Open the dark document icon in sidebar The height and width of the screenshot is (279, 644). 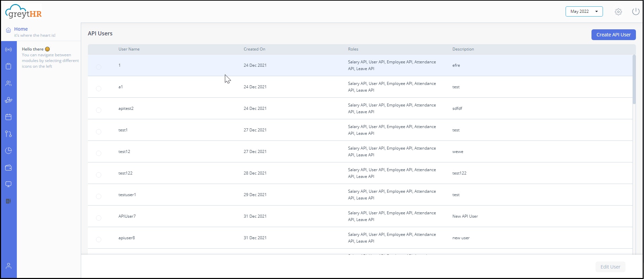tap(8, 201)
